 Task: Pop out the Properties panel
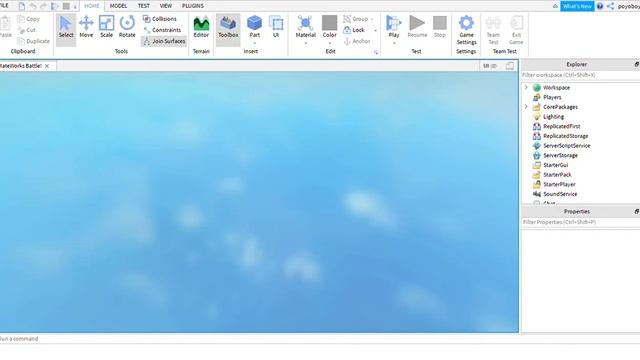(x=636, y=211)
